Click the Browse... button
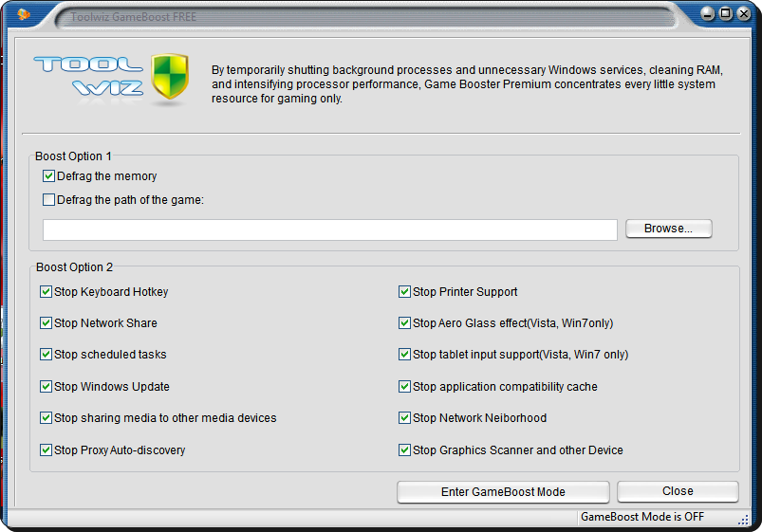The image size is (762, 532). pos(669,229)
